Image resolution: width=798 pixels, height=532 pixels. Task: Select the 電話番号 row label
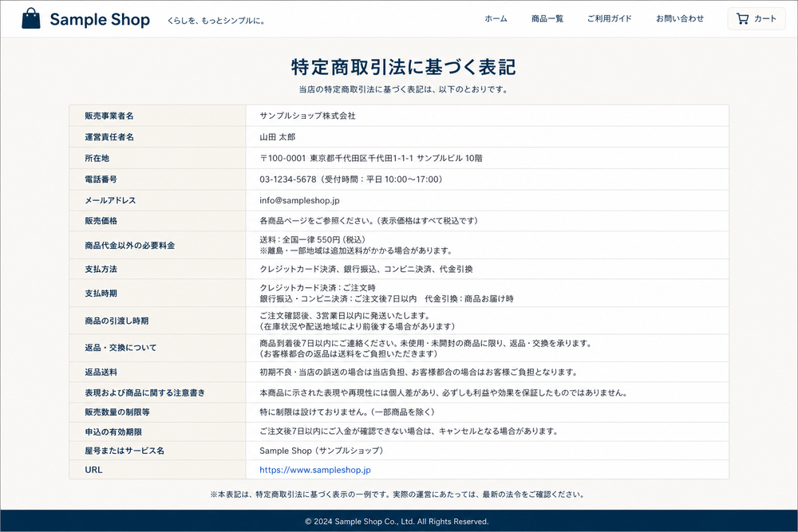(x=101, y=179)
